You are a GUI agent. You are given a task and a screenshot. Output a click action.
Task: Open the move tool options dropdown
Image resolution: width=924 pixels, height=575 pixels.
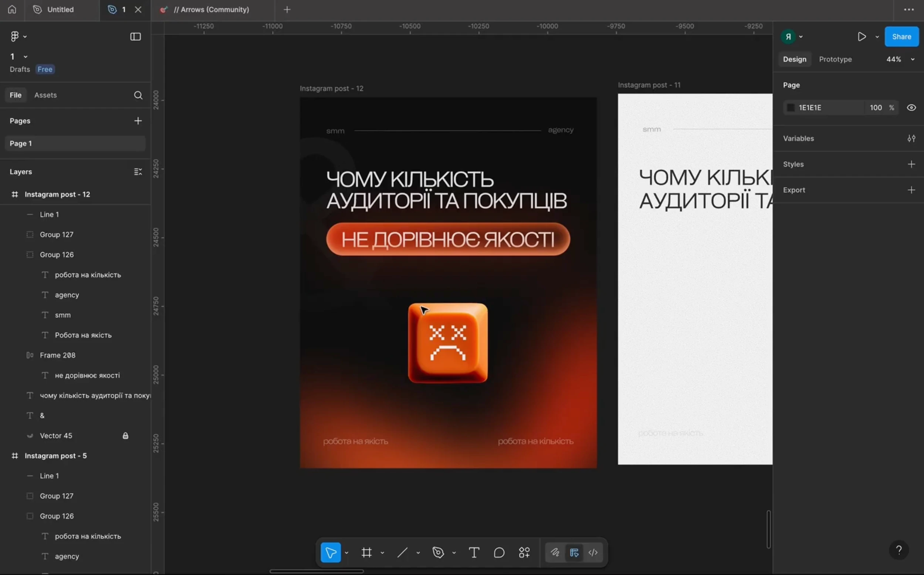click(346, 552)
